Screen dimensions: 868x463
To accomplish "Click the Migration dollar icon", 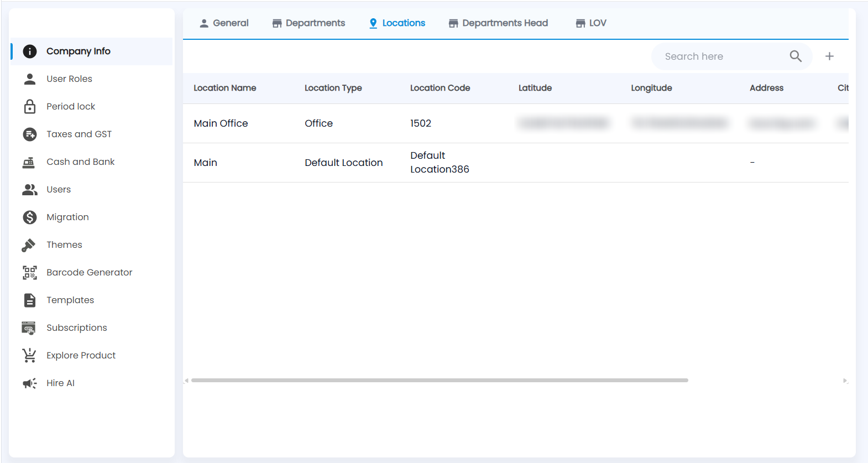I will click(x=30, y=217).
